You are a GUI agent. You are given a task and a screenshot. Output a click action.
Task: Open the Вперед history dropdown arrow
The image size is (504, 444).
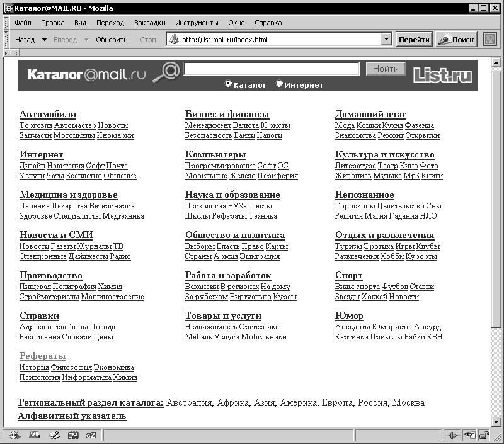pyautogui.click(x=86, y=40)
